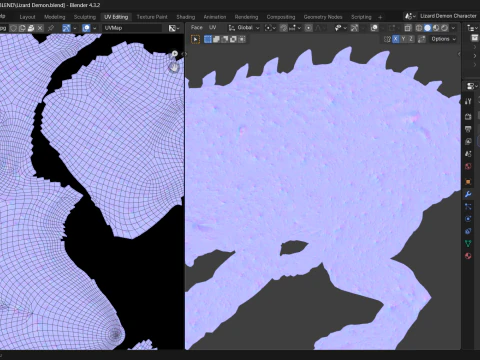Create a new image copy

(x=22, y=28)
